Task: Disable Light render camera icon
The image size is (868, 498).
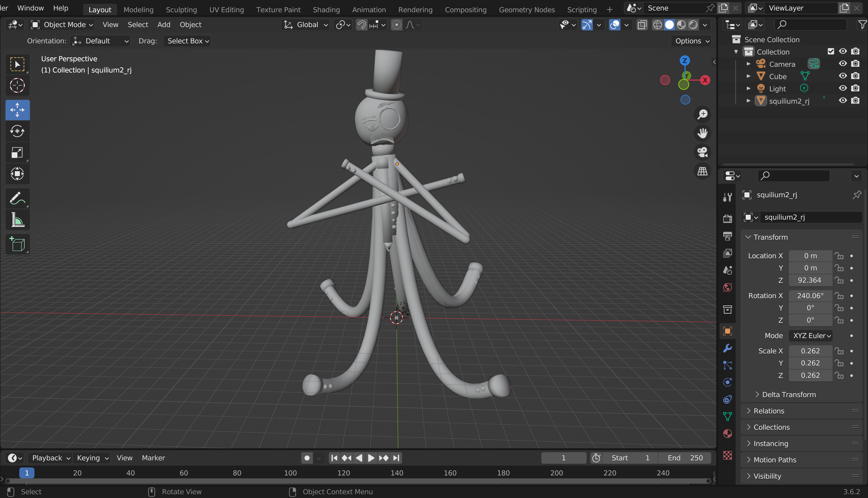Action: click(856, 88)
